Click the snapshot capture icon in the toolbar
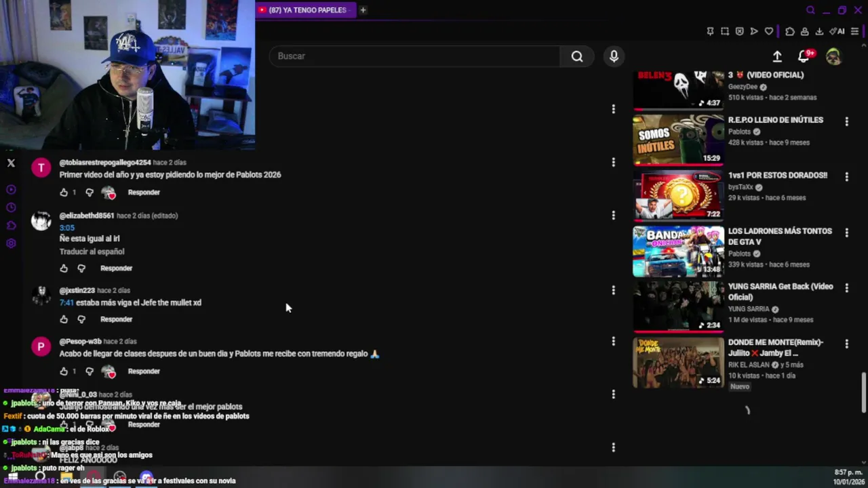The image size is (868, 488). tap(725, 31)
